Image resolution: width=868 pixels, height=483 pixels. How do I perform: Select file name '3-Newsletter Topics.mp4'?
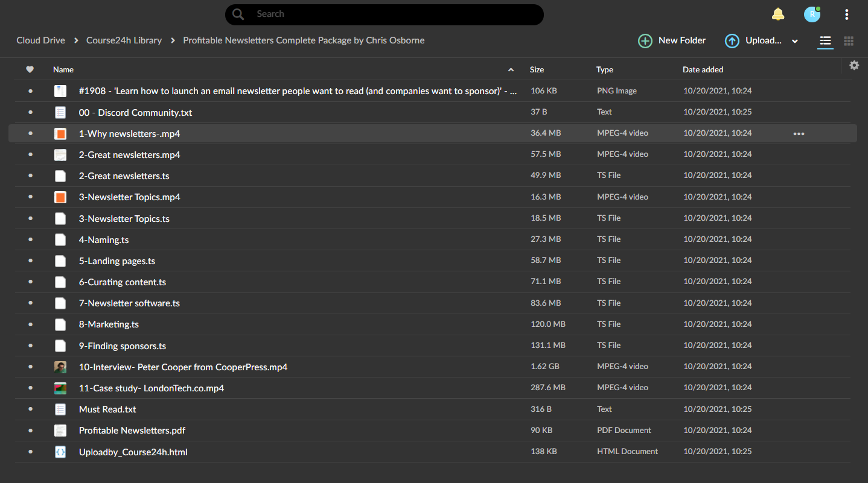(x=130, y=197)
